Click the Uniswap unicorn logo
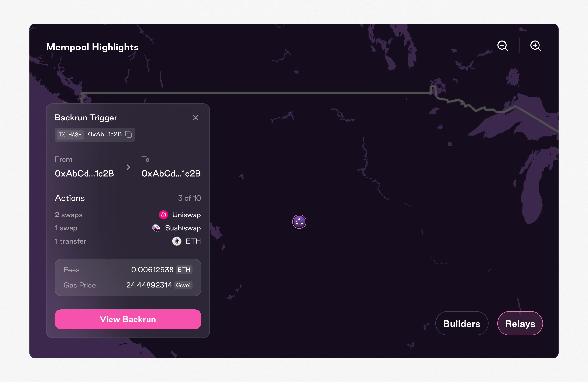 pyautogui.click(x=163, y=215)
